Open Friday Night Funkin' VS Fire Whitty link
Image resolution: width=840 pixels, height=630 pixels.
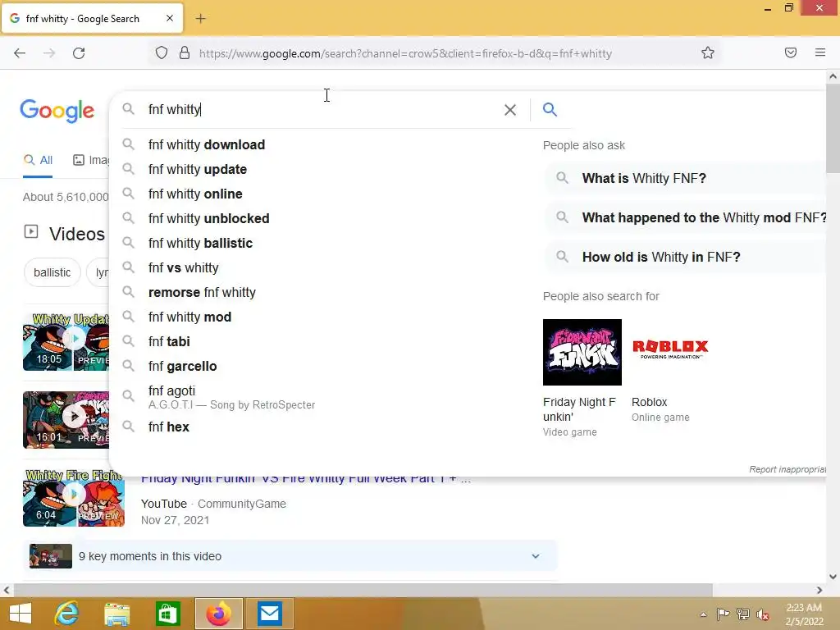click(x=306, y=479)
